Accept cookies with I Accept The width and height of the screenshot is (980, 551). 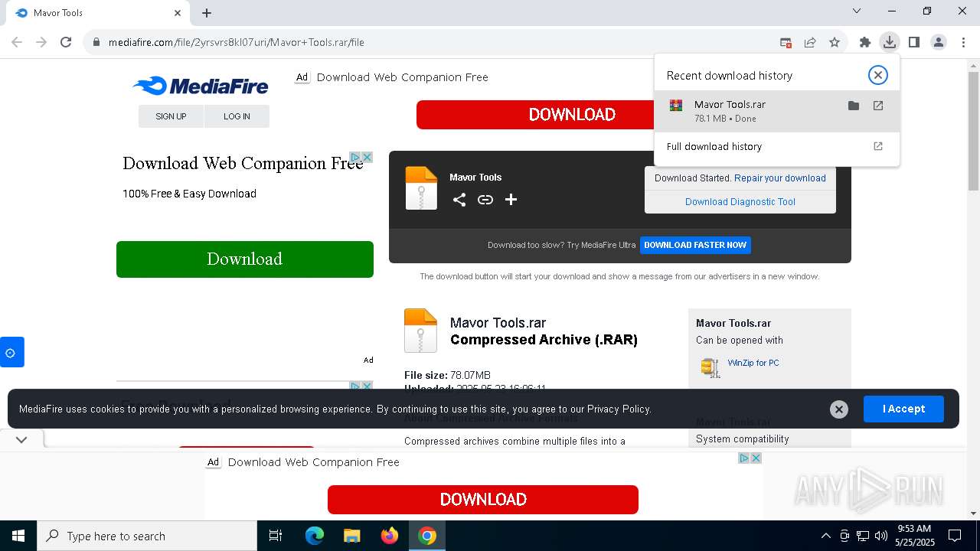pos(903,409)
